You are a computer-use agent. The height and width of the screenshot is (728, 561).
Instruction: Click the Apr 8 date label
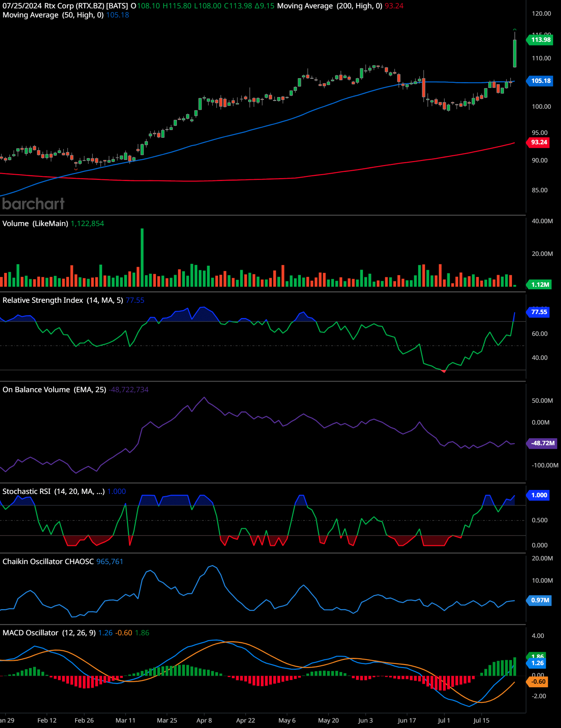204,720
